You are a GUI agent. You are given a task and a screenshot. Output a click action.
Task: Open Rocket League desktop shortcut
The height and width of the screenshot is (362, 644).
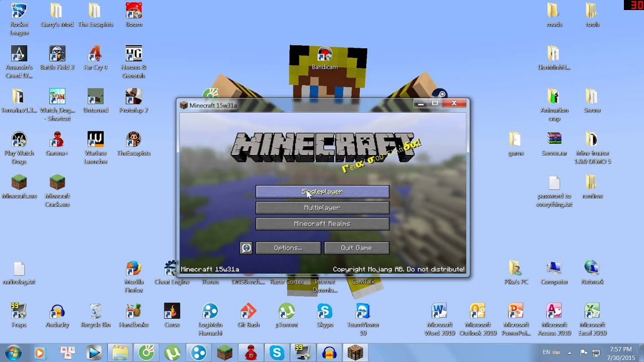click(x=19, y=19)
